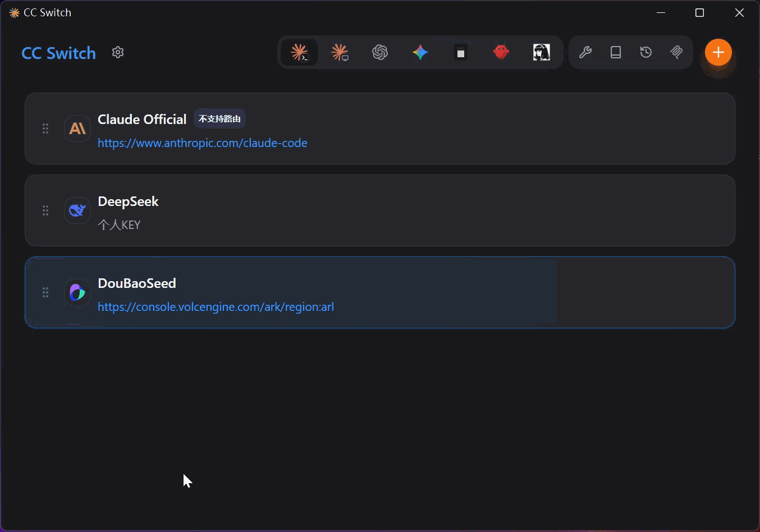Select the black-and-white portrait app icon
This screenshot has width=760, height=532.
pyautogui.click(x=542, y=52)
